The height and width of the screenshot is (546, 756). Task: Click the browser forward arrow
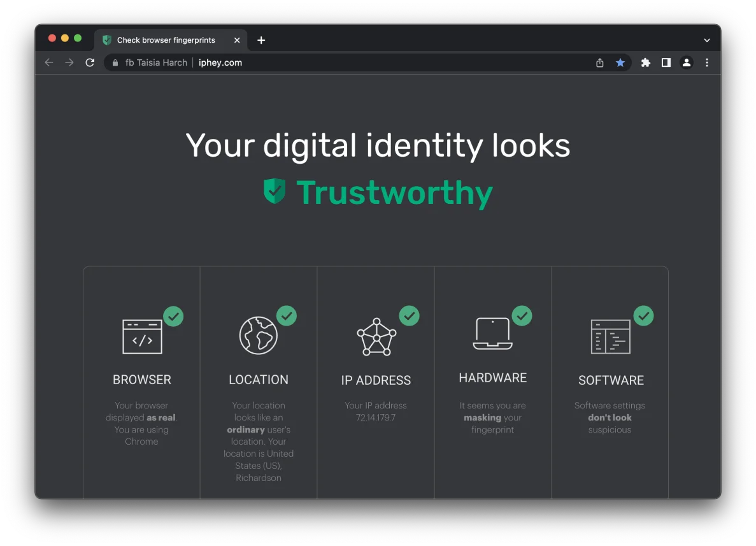click(69, 62)
